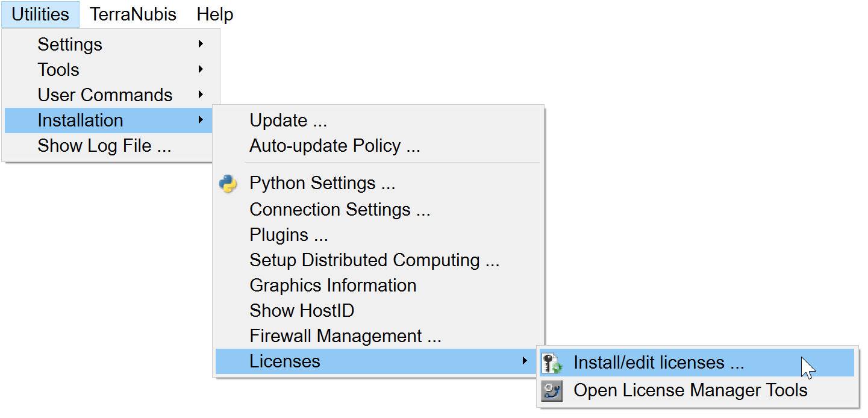Click the Python logo icon beside Python Settings
This screenshot has height=418, width=868.
[x=228, y=184]
